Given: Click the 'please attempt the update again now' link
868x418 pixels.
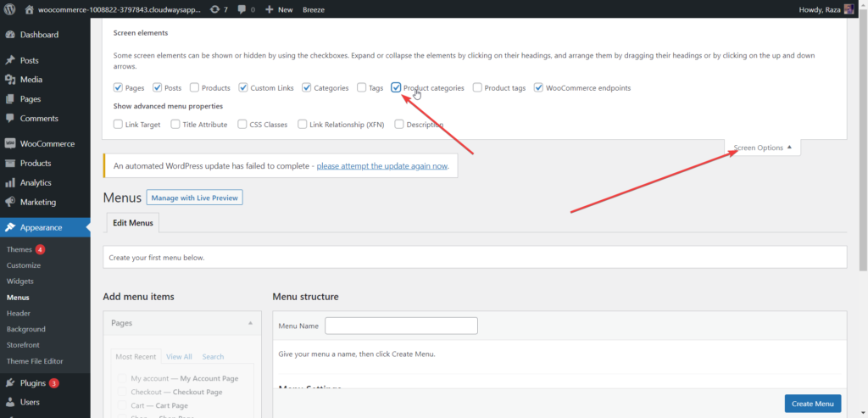Looking at the screenshot, I should [x=381, y=166].
